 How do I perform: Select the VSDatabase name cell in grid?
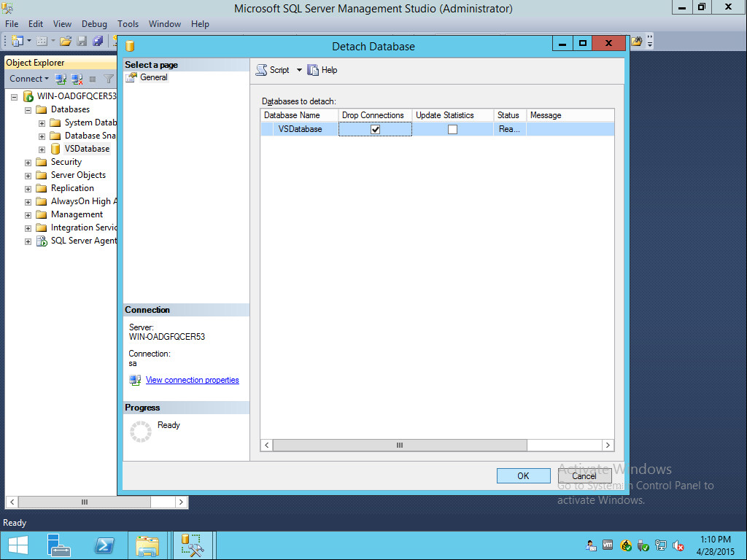[300, 129]
